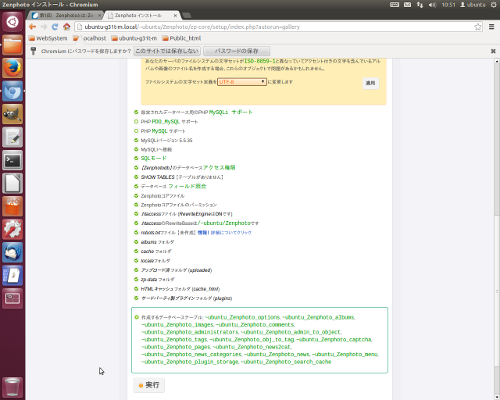Close the Zenphoto インストール tab

(175, 15)
